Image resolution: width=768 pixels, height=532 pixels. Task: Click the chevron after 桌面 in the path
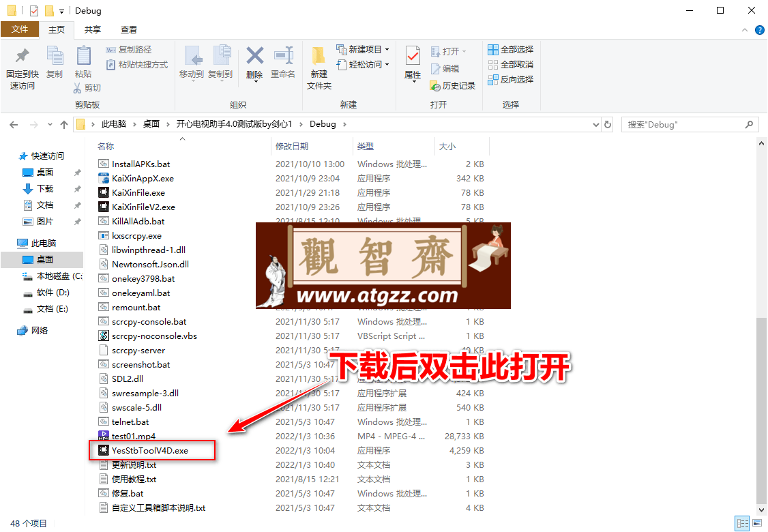[x=168, y=124]
